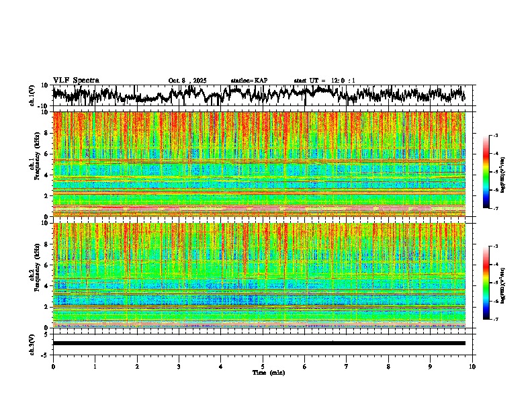Click the 'station=KAP' label
The width and height of the screenshot is (532, 411).
tap(249, 81)
